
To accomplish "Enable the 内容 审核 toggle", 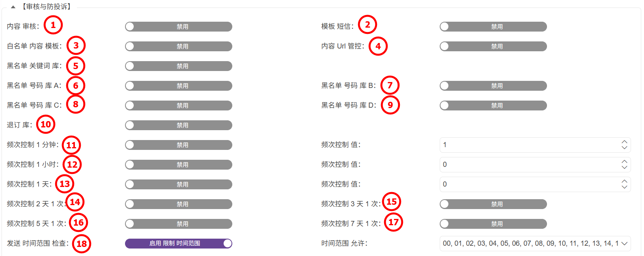I will [178, 26].
